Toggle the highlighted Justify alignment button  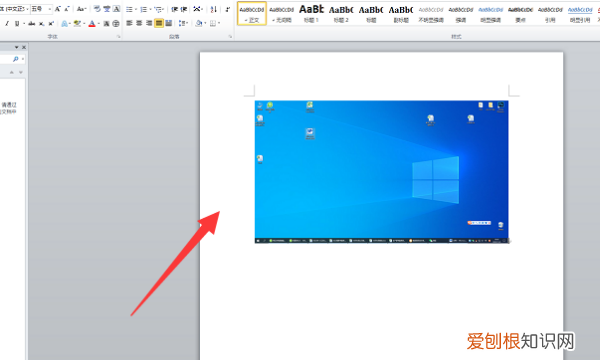(159, 23)
